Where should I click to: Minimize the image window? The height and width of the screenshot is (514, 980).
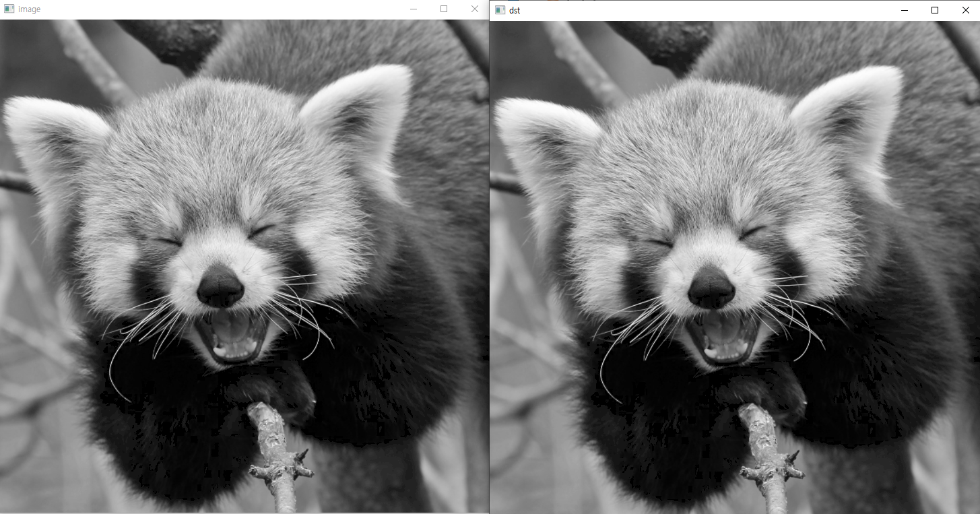click(x=414, y=9)
